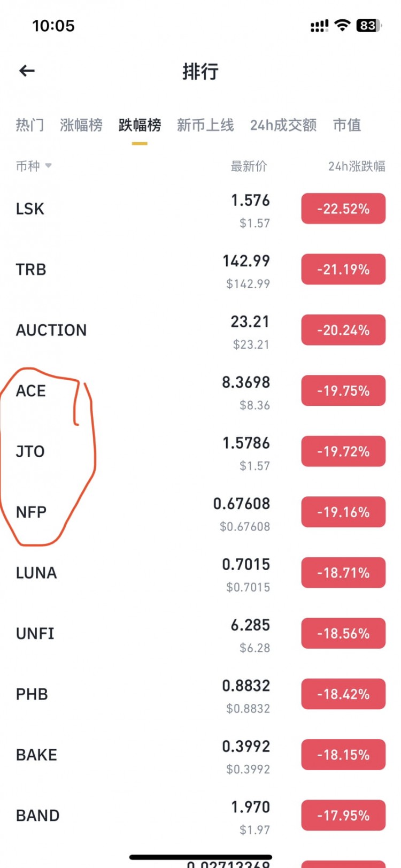The image size is (401, 868).
Task: Tap the battery indicator in status bar
Action: click(x=368, y=26)
